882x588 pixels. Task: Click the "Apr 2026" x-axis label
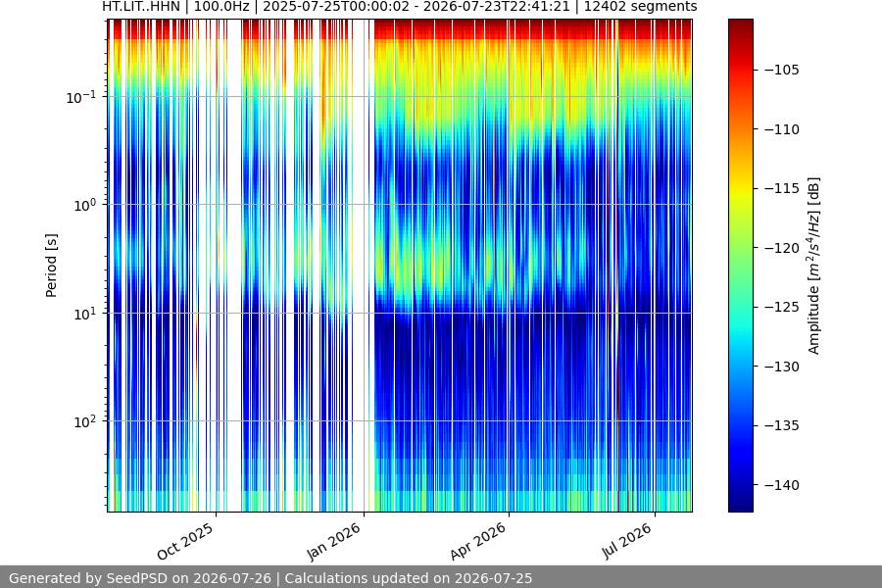478,541
